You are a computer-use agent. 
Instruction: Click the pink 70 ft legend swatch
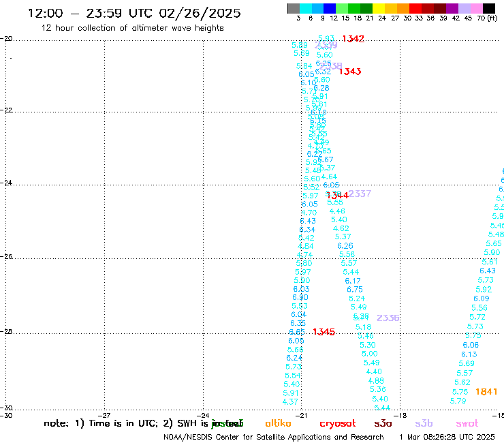[x=476, y=8]
